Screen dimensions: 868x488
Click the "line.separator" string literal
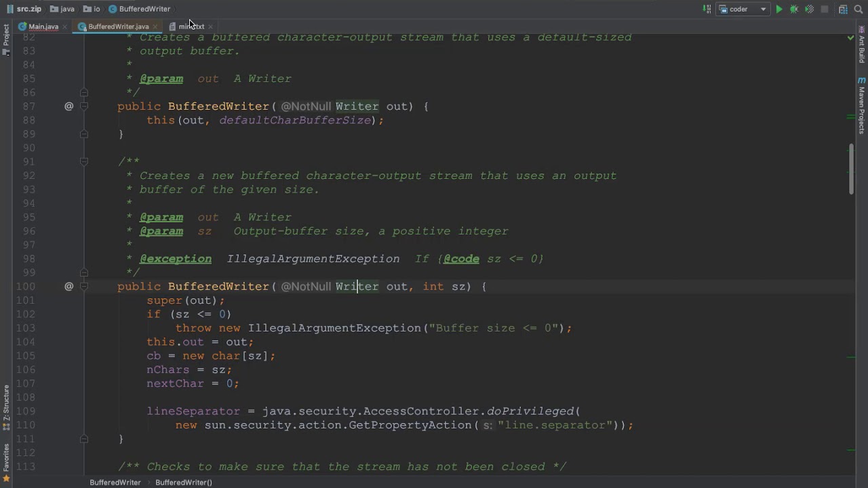[x=555, y=425]
